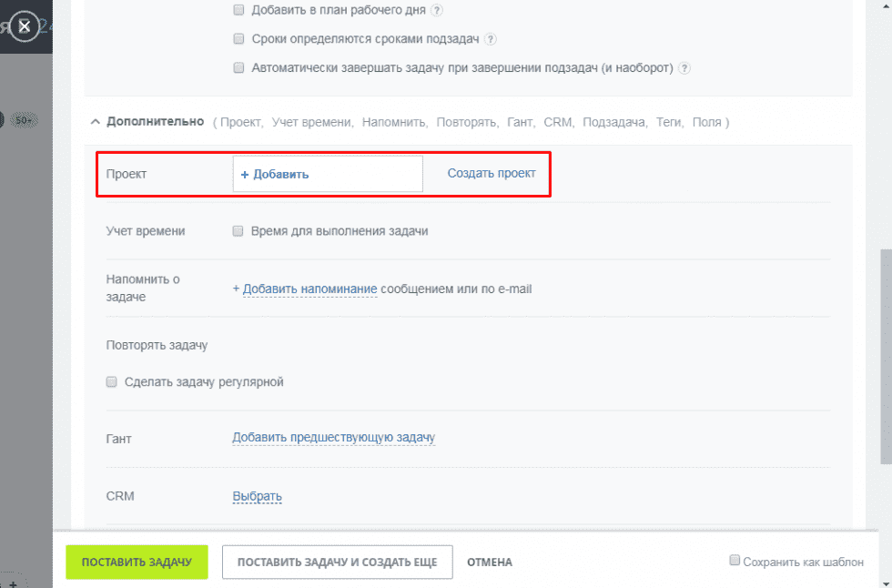Open help icon beside 'Автоматически завершать задачу'

click(x=684, y=68)
